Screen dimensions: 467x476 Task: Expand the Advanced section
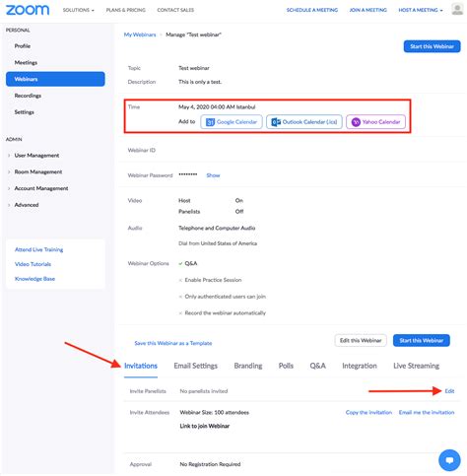(x=27, y=205)
